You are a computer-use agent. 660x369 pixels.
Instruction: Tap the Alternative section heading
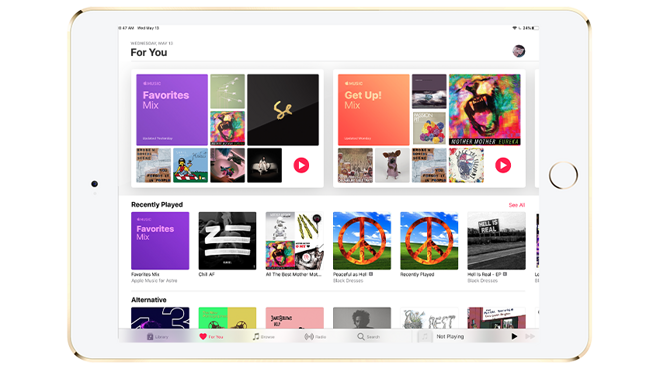(149, 300)
